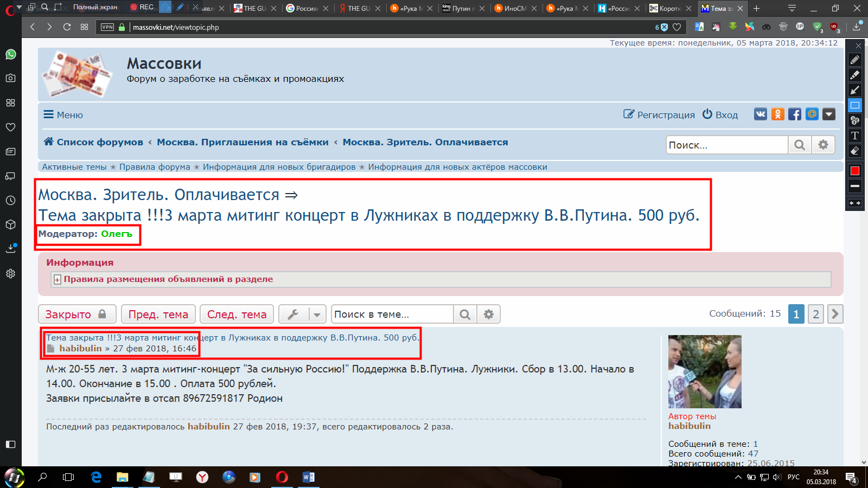Select the arrow drawing tool
Screen dimensions: 868x488
coord(855,90)
